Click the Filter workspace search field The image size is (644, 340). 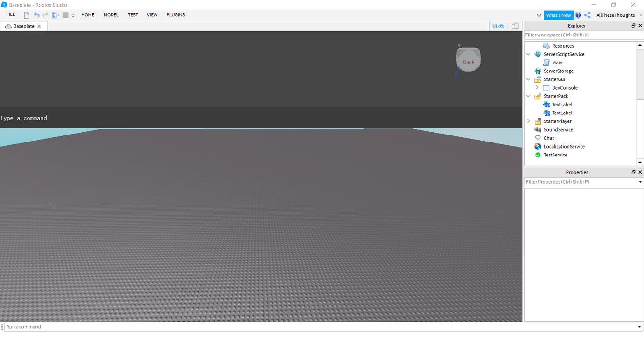pyautogui.click(x=584, y=35)
